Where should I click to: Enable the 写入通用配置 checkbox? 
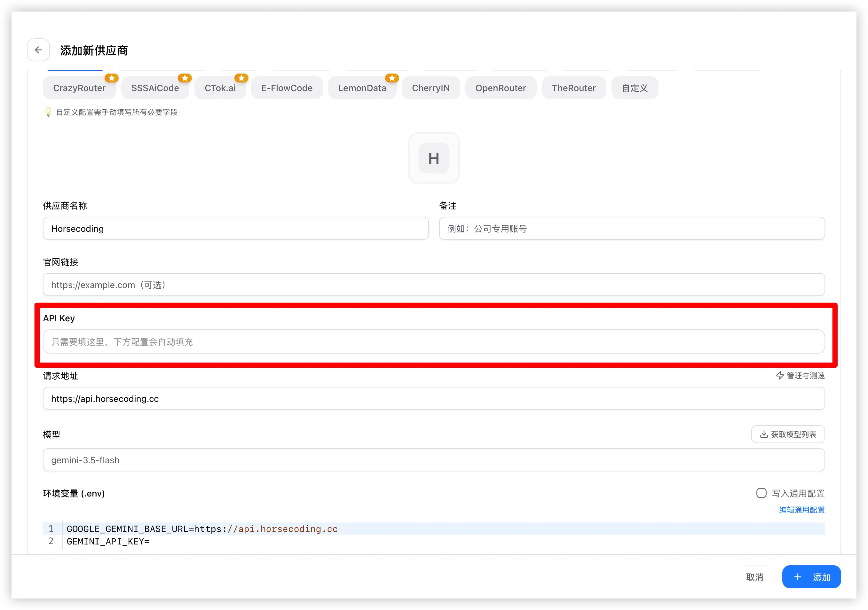pos(761,493)
